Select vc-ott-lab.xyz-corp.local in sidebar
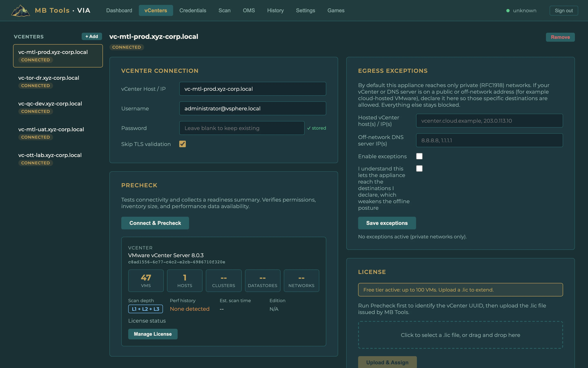Screen dimensions: 588x368 [x=58, y=159]
